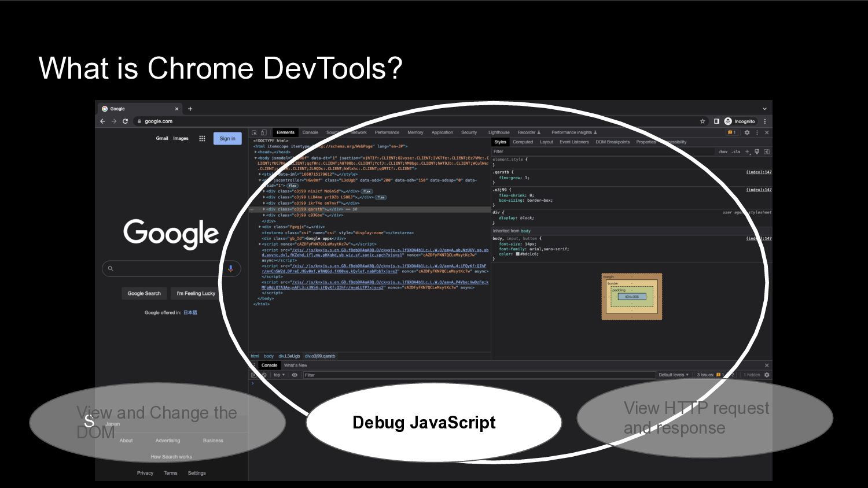Open the Memory panel tab
The width and height of the screenshot is (868, 488).
415,132
